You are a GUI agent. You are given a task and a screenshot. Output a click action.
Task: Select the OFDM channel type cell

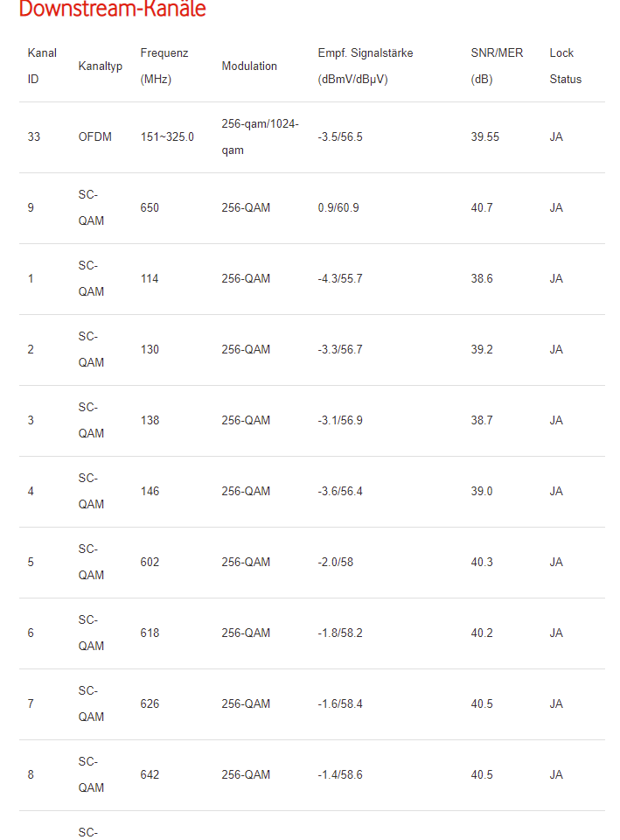(x=94, y=137)
